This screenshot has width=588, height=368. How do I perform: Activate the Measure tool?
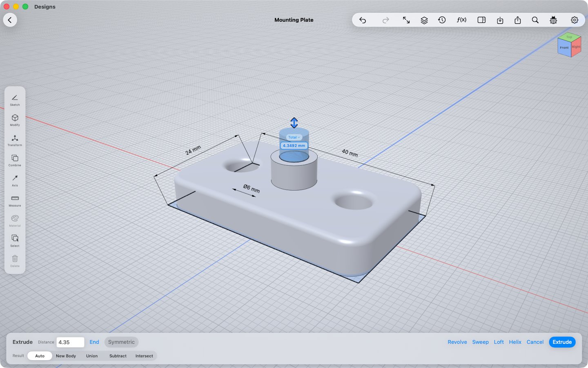tap(15, 201)
